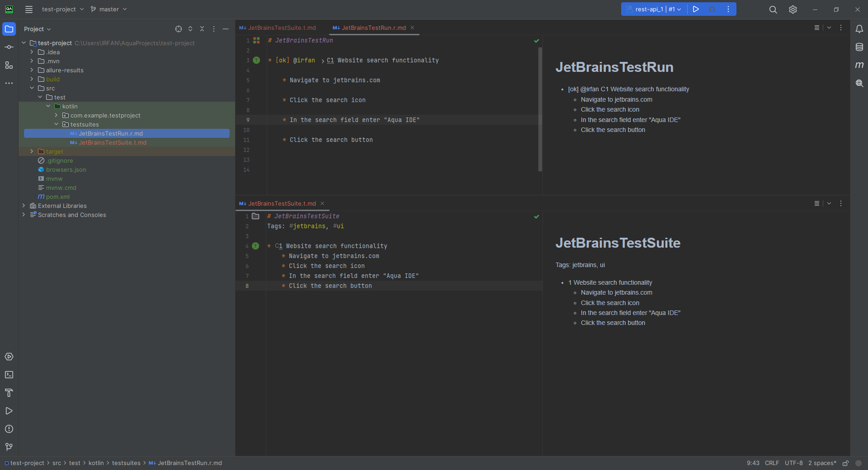868x470 pixels.
Task: Select opened file in Project tree
Action: click(x=179, y=29)
